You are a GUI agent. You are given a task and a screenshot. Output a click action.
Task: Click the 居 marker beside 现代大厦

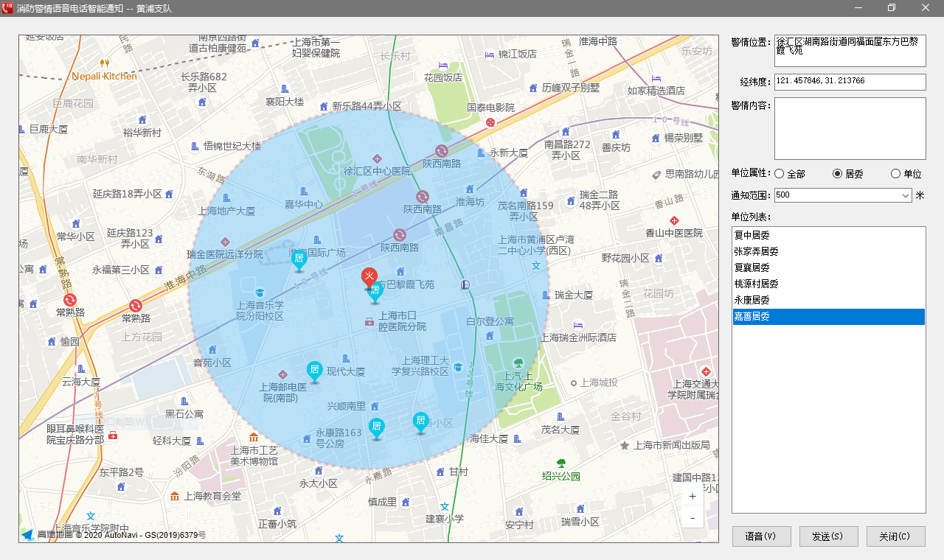(x=314, y=370)
